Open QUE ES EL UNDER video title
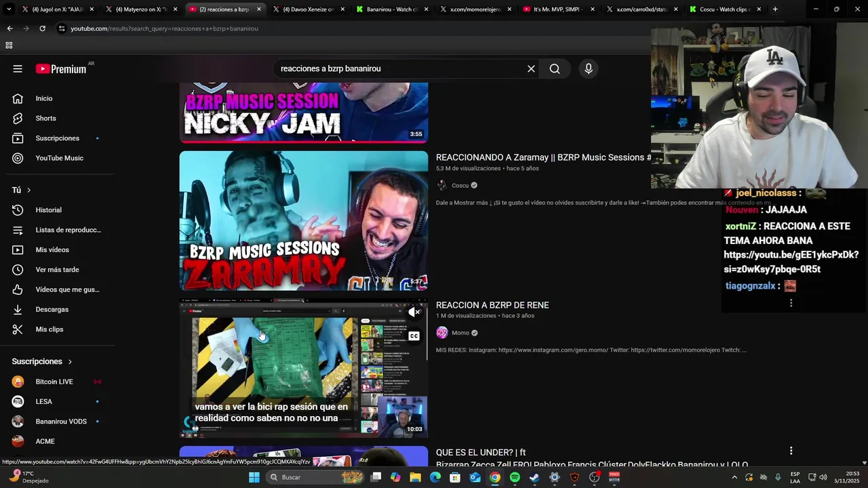Screen dimensions: 868x488 481,452
